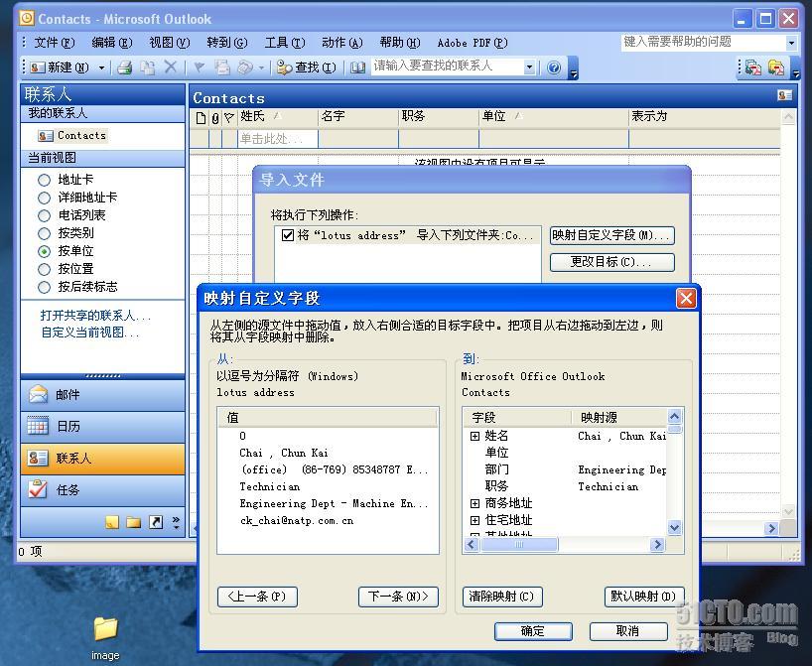Click the 自定义当前视图 link
This screenshot has width=812, height=666.
90,333
